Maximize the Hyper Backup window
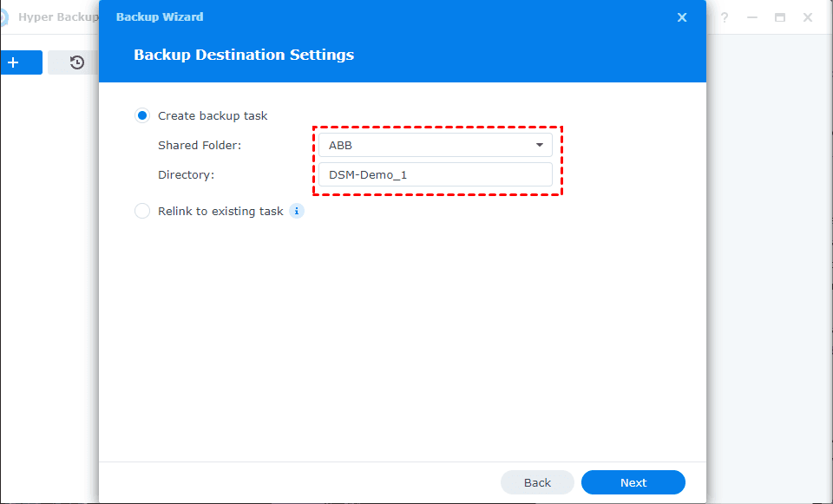The height and width of the screenshot is (504, 833). pos(780,17)
